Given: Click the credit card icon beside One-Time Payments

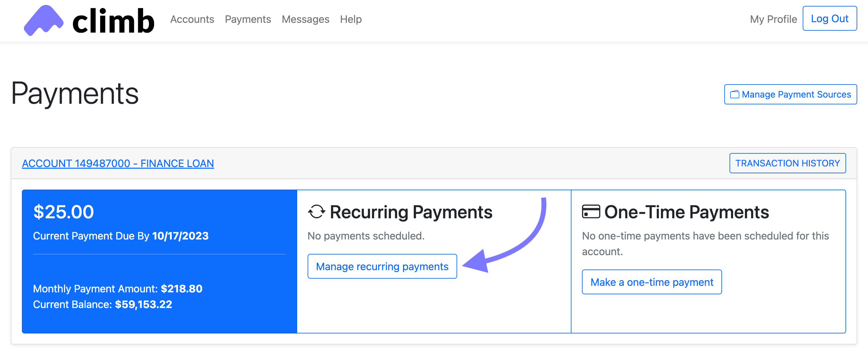Looking at the screenshot, I should (591, 211).
